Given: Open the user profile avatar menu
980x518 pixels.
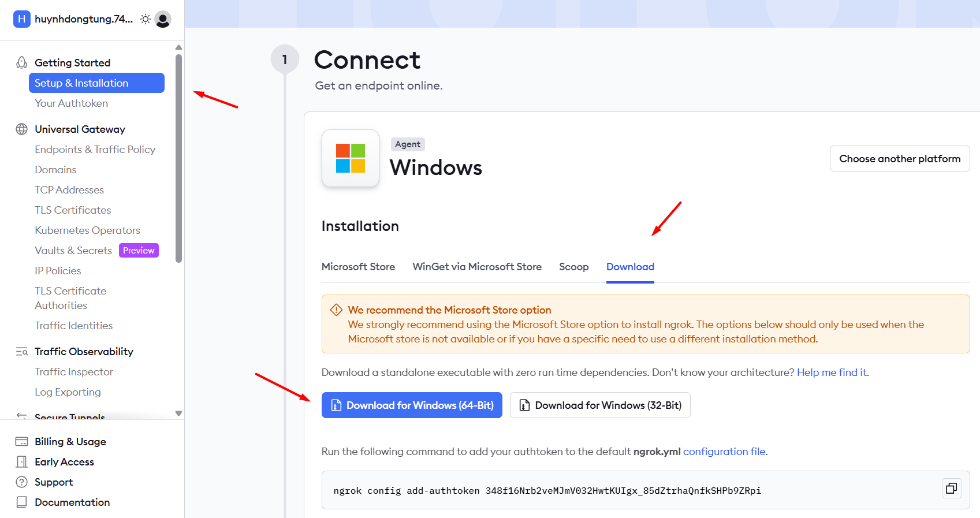Looking at the screenshot, I should 163,19.
